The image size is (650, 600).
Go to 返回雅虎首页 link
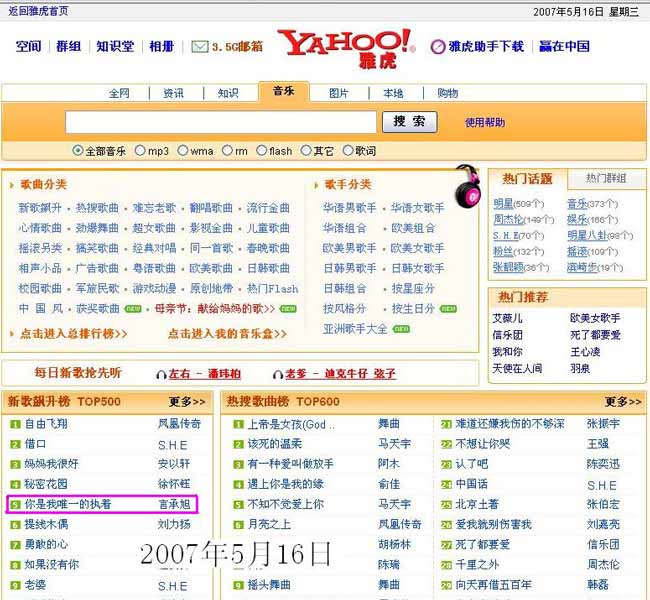39,11
